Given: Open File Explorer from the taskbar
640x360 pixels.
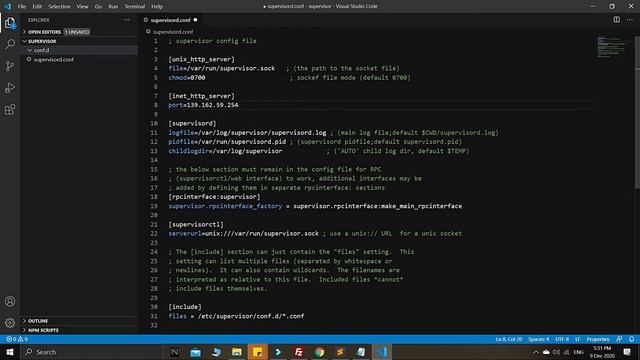Looking at the screenshot, I should click(x=237, y=352).
